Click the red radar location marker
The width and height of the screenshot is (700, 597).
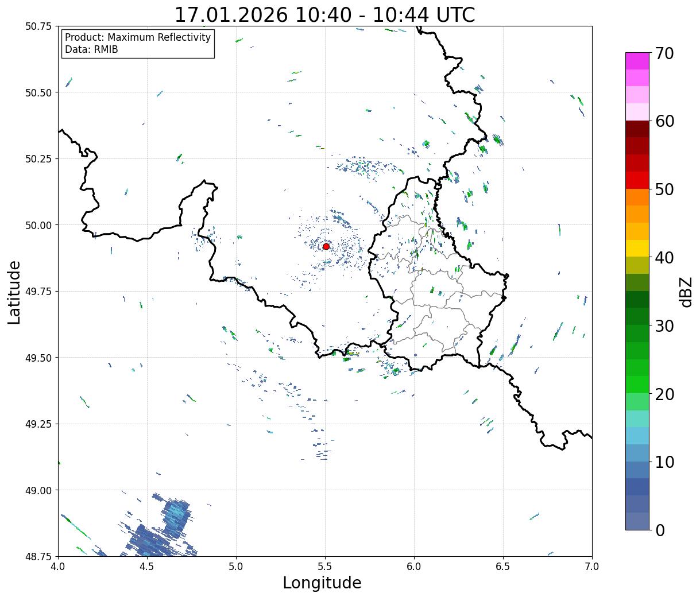point(326,246)
